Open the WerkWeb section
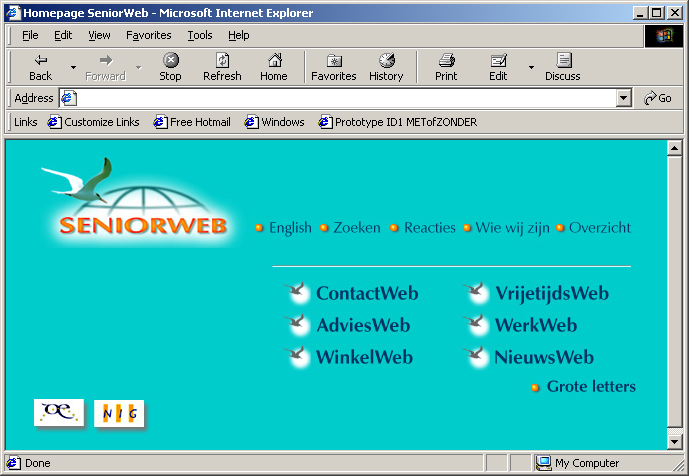The height and width of the screenshot is (476, 689). (x=536, y=325)
